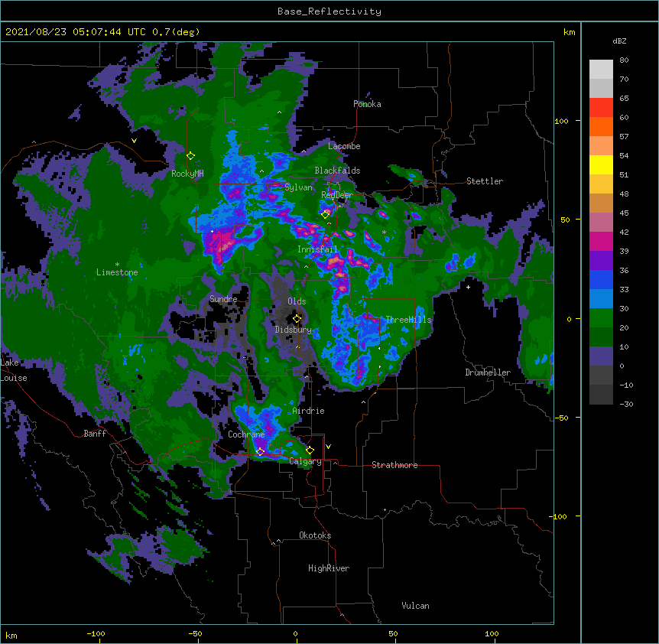The height and width of the screenshot is (644, 659).
Task: Click the Sundre label
Action: (x=223, y=299)
